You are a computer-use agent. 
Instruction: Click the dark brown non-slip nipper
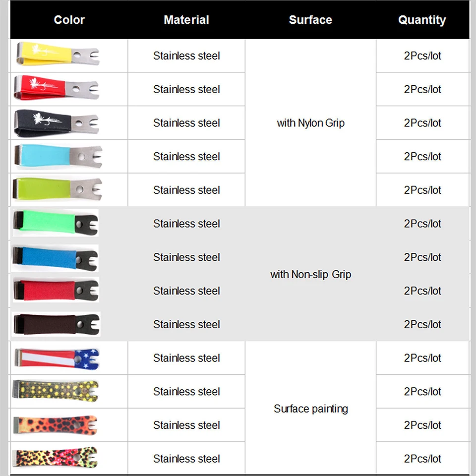point(57,324)
